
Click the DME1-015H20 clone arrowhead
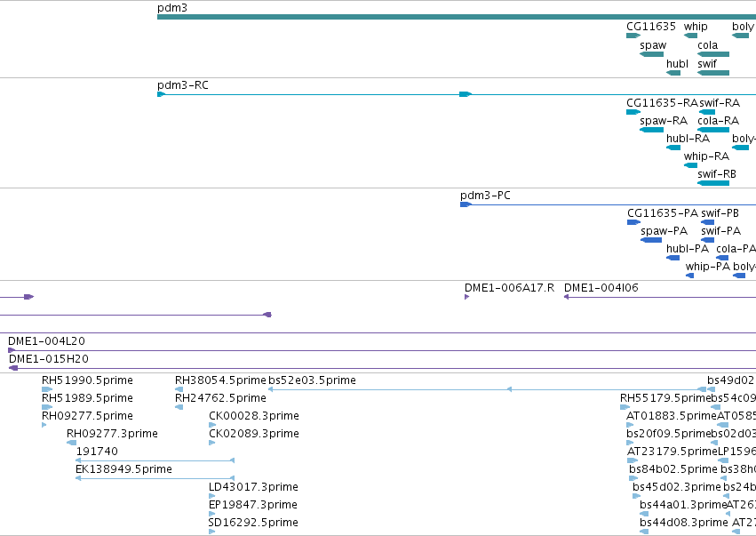tap(13, 368)
